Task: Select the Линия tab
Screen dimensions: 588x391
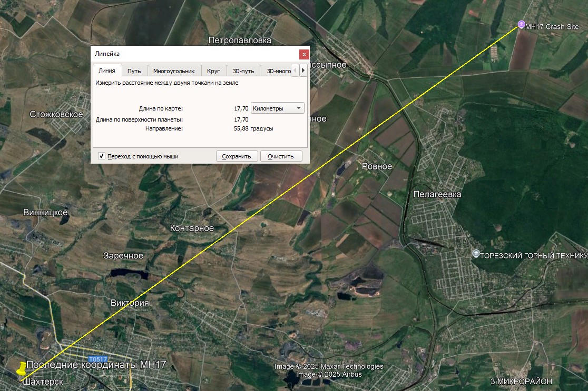Action: point(107,71)
